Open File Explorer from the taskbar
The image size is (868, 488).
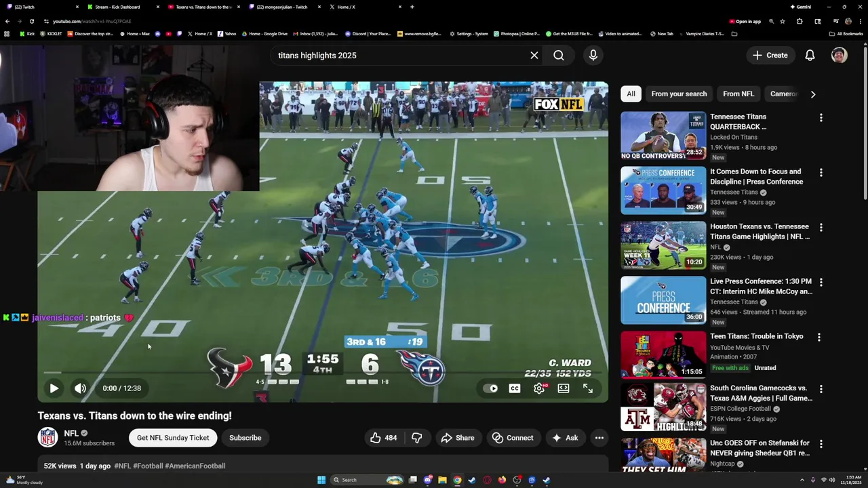click(x=442, y=480)
